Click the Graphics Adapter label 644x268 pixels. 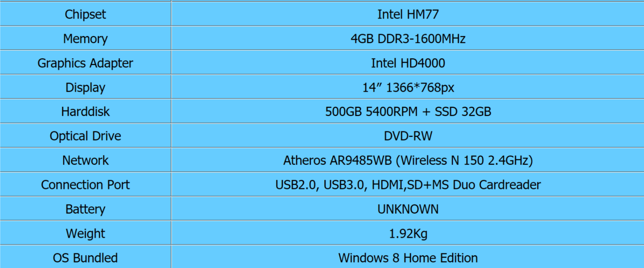coord(85,63)
